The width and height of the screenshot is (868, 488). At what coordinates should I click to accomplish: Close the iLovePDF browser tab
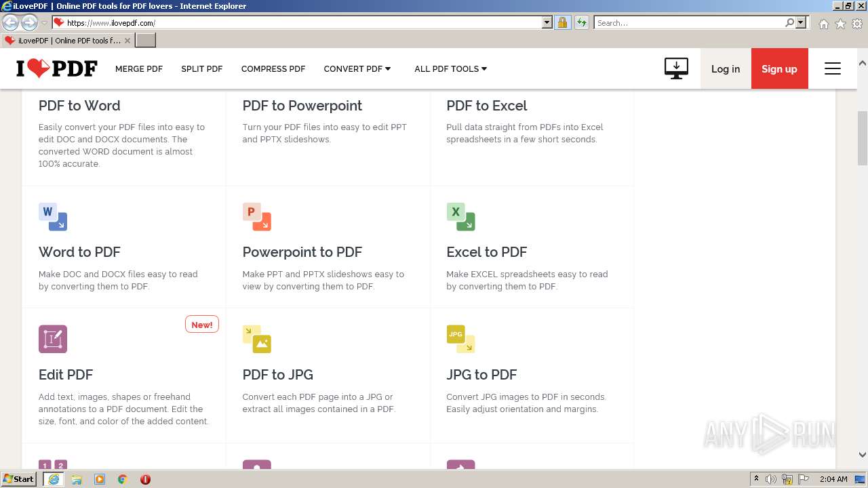coord(127,41)
